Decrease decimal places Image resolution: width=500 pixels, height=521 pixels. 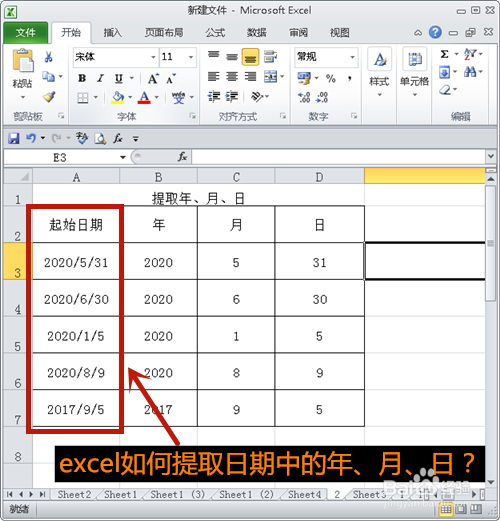click(322, 97)
